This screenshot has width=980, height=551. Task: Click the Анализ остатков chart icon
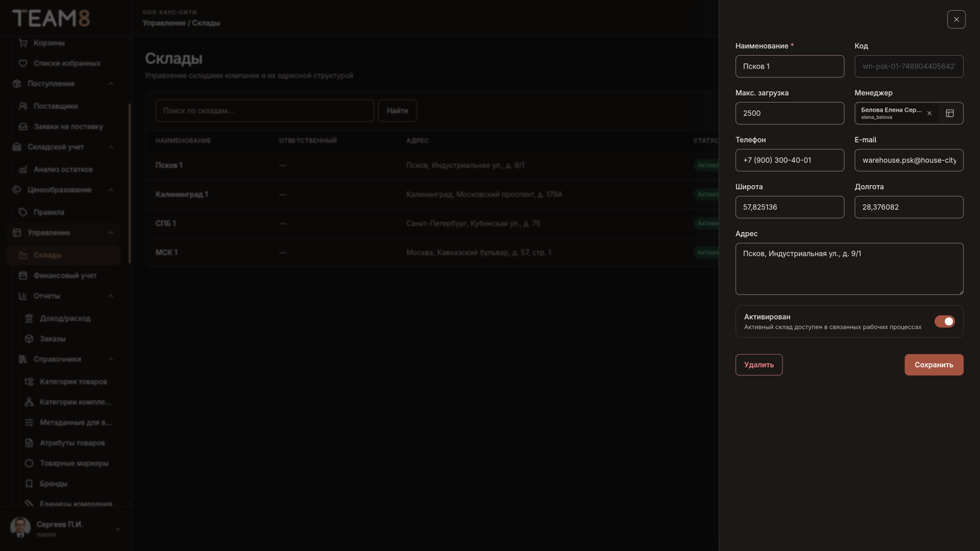pyautogui.click(x=23, y=169)
